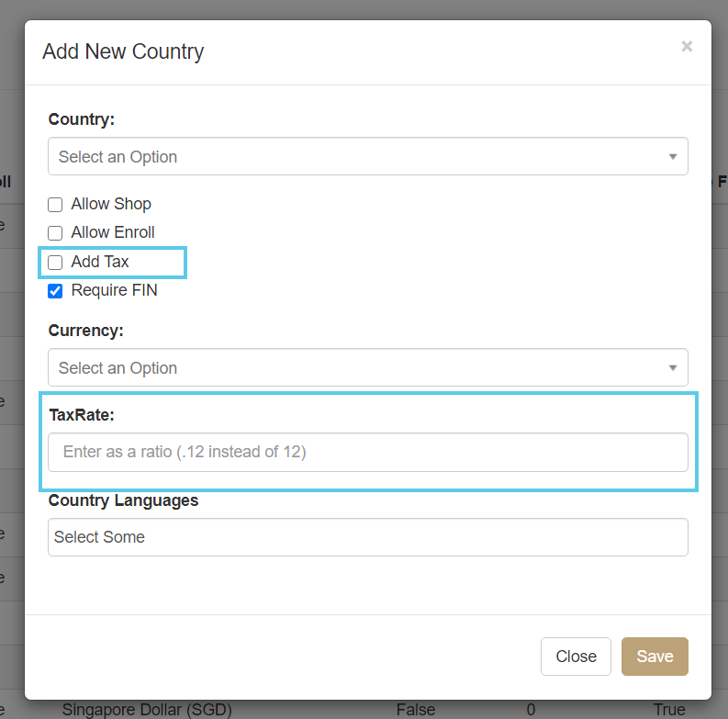Tick the Allow Enroll checkbox

[x=55, y=233]
